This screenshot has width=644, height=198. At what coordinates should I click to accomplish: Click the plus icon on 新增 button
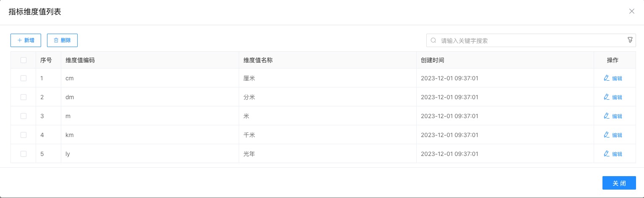click(x=19, y=40)
